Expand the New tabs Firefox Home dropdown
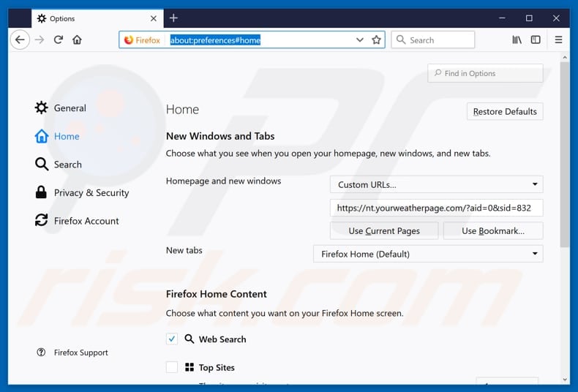The height and width of the screenshot is (392, 578). [428, 255]
